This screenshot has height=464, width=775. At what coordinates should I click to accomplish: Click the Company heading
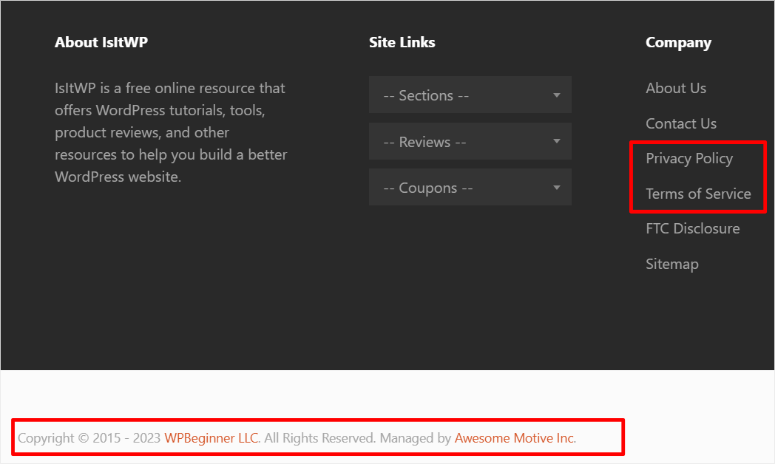click(x=678, y=42)
